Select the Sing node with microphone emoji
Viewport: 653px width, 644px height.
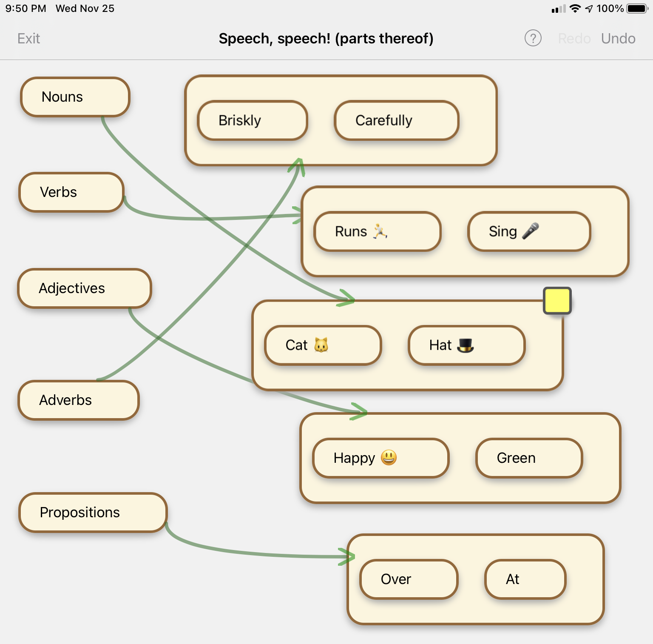point(529,231)
